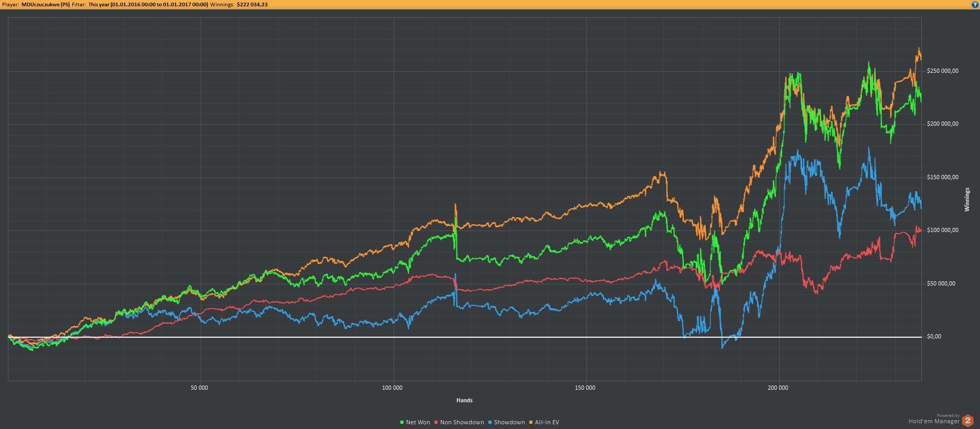Click the Powered by Hold'em Manager text
980x429 pixels.
pyautogui.click(x=934, y=419)
